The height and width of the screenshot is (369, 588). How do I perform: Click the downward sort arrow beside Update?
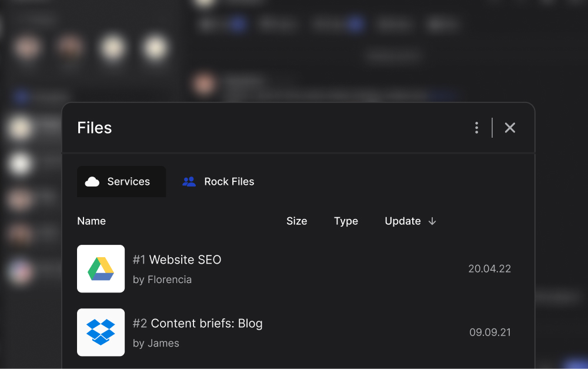pyautogui.click(x=432, y=221)
